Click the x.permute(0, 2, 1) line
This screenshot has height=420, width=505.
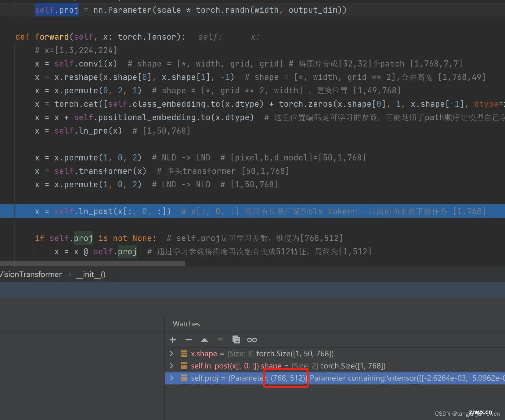coord(218,91)
